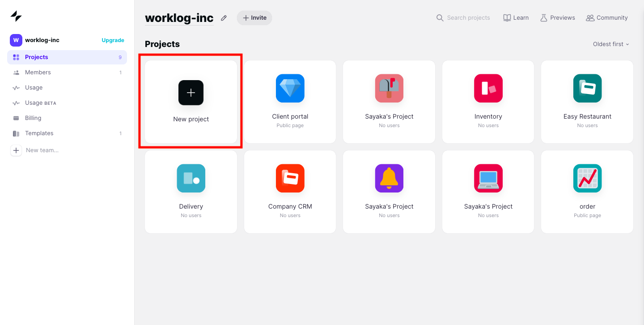
Task: Open the Easy Restaurant project icon
Action: pyautogui.click(x=587, y=88)
